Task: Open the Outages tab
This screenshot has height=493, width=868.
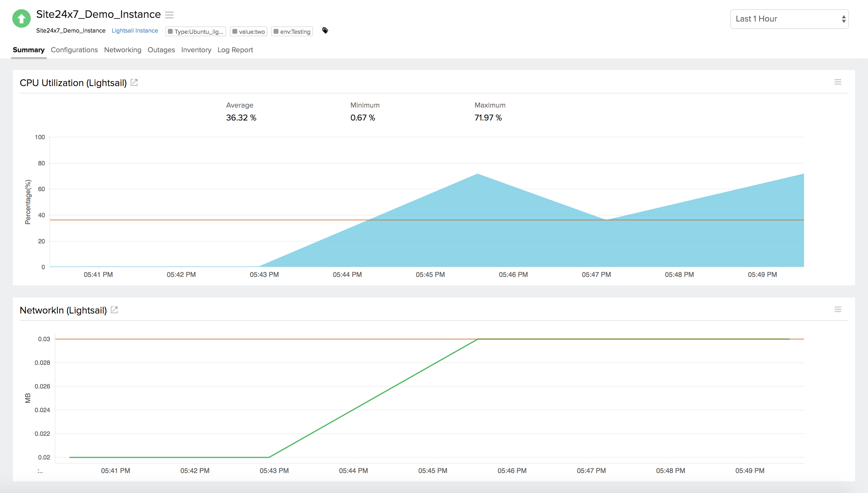Action: tap(161, 50)
